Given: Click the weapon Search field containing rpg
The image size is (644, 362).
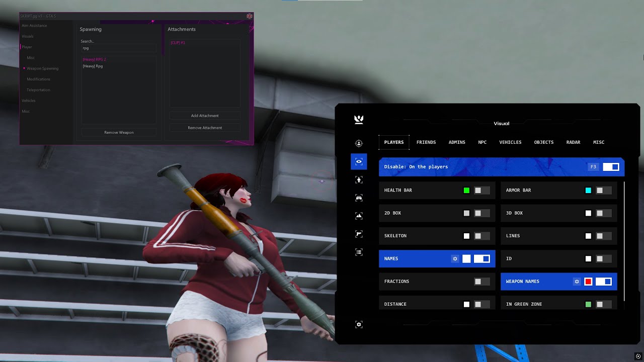Looking at the screenshot, I should (x=119, y=48).
